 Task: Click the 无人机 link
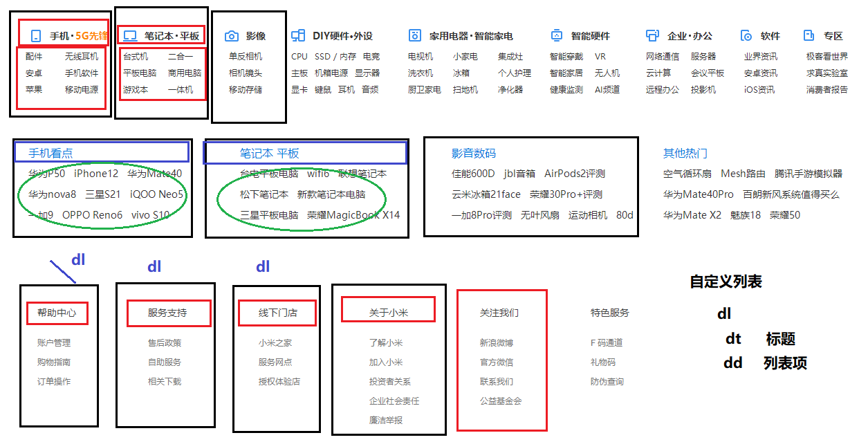click(x=607, y=73)
